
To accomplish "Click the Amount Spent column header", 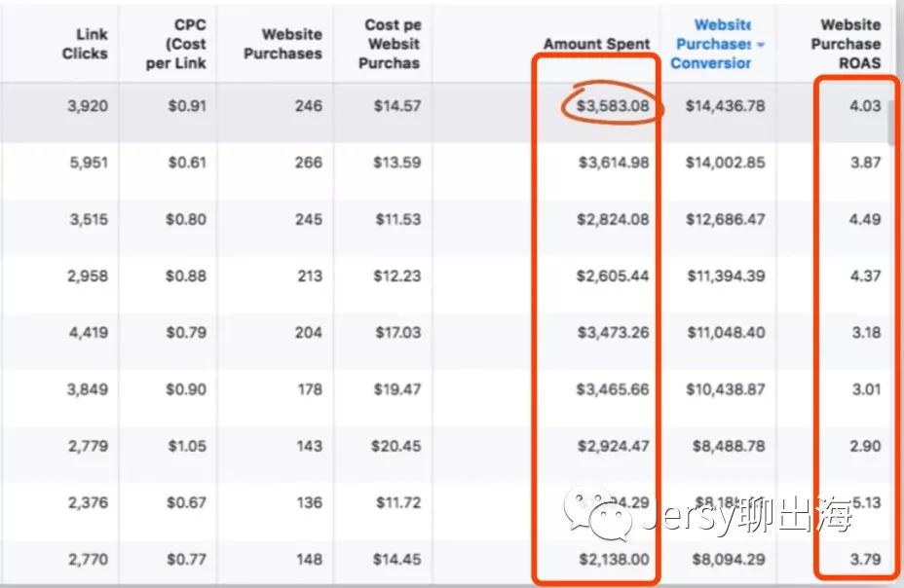I will click(x=596, y=44).
